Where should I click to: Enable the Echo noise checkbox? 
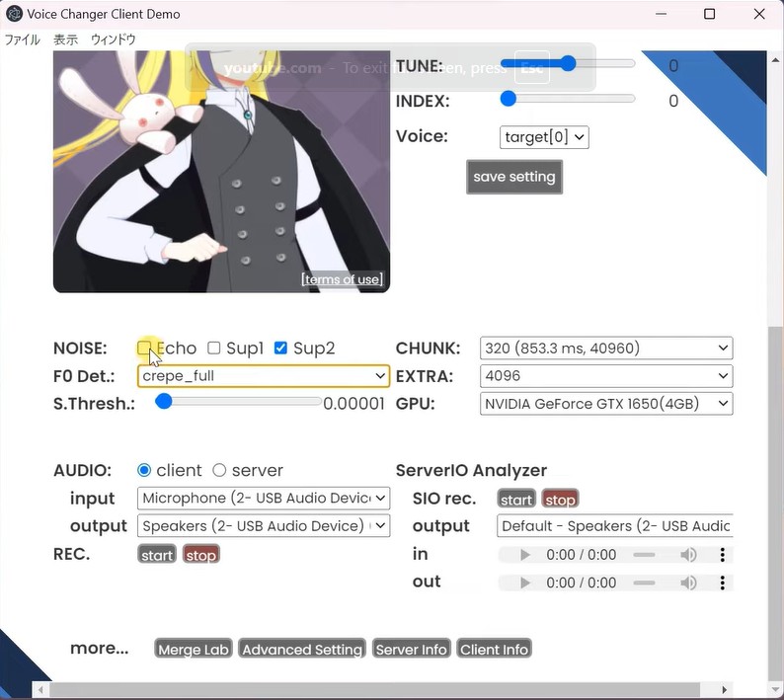145,348
